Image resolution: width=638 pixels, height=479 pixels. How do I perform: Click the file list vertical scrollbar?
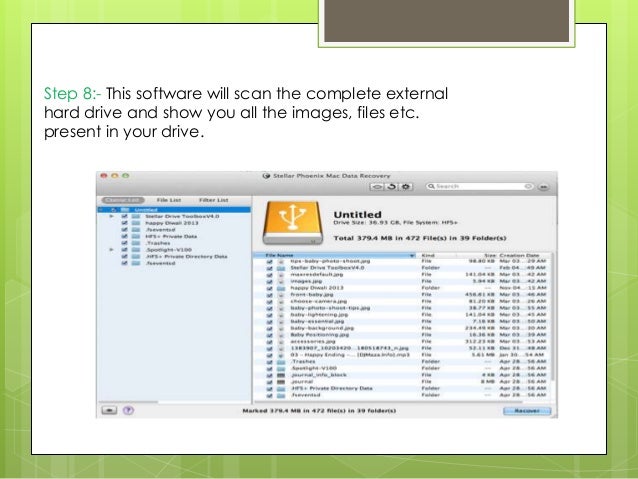(553, 317)
